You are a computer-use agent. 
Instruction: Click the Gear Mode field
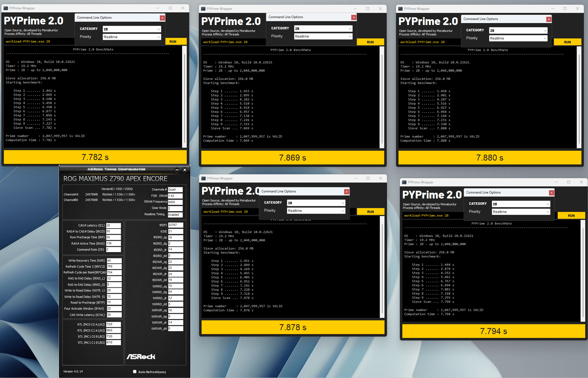pyautogui.click(x=175, y=209)
